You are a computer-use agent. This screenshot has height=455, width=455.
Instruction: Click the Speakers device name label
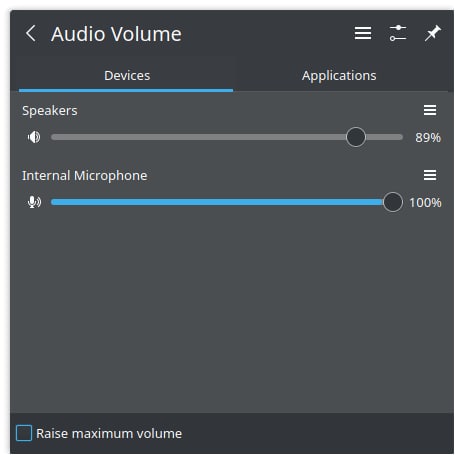tap(50, 111)
